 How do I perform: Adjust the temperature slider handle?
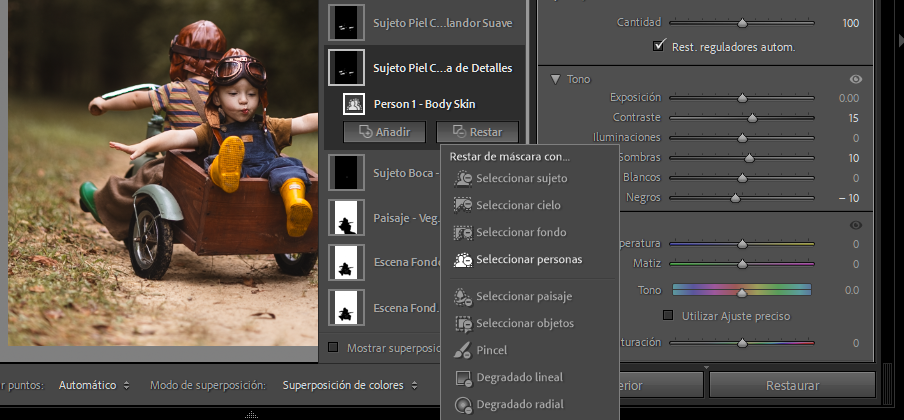[x=742, y=244]
